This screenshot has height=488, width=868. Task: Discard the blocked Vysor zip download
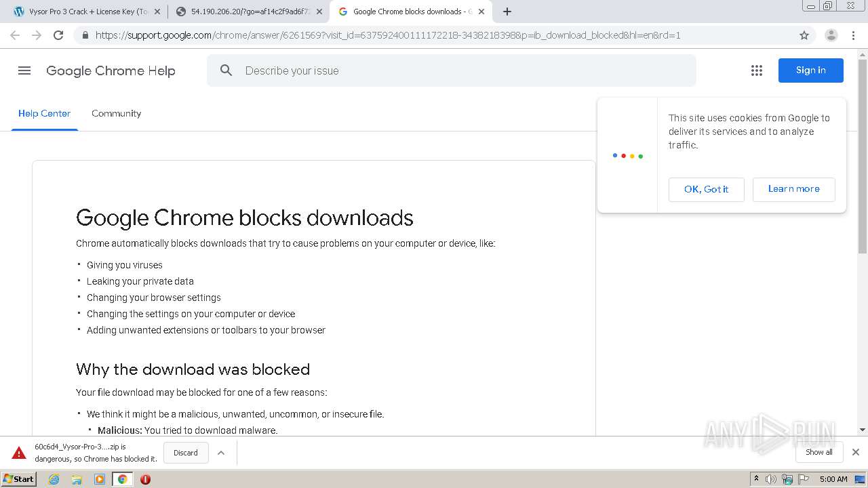[186, 453]
